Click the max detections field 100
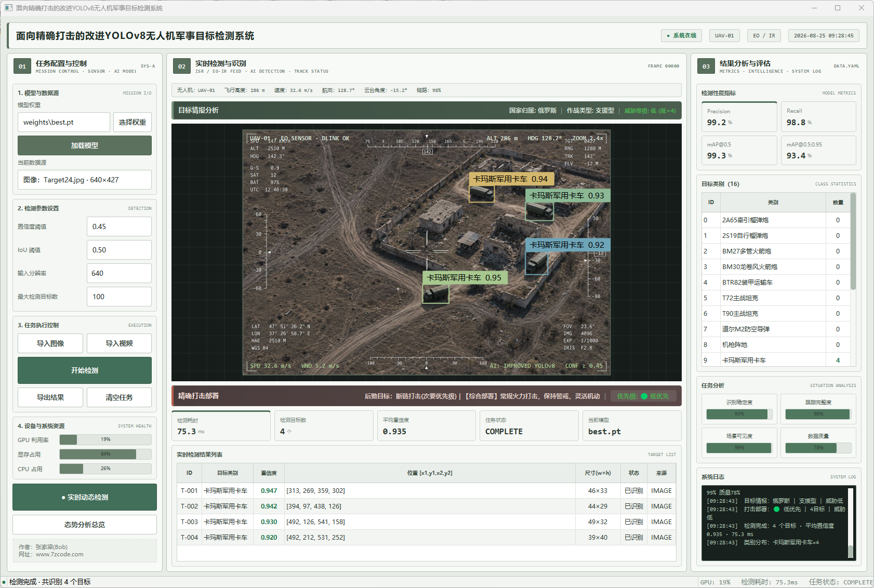The height and width of the screenshot is (588, 874). coord(119,297)
